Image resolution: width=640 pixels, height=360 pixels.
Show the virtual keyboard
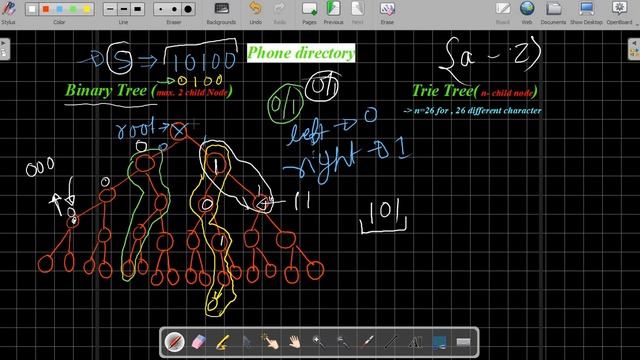pyautogui.click(x=463, y=342)
